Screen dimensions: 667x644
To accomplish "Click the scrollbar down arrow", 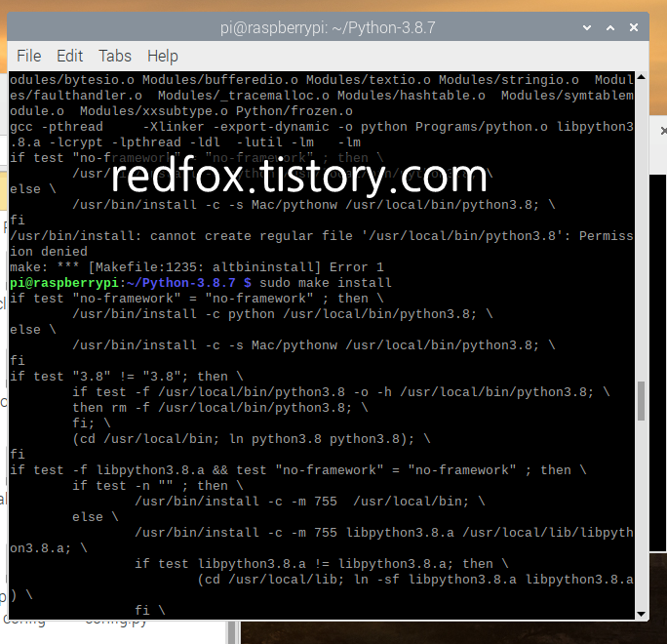I will pyautogui.click(x=641, y=614).
